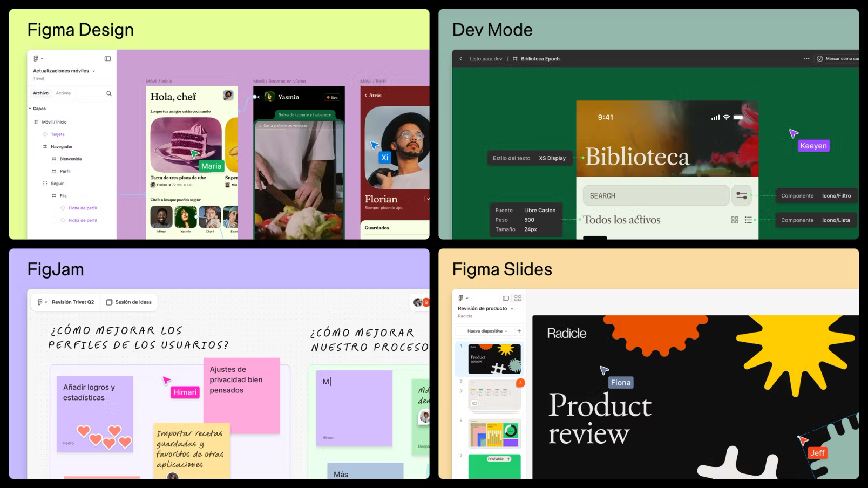Image resolution: width=868 pixels, height=488 pixels.
Task: Open the Figma menu icon in the Slides sidebar
Action: coord(459,298)
